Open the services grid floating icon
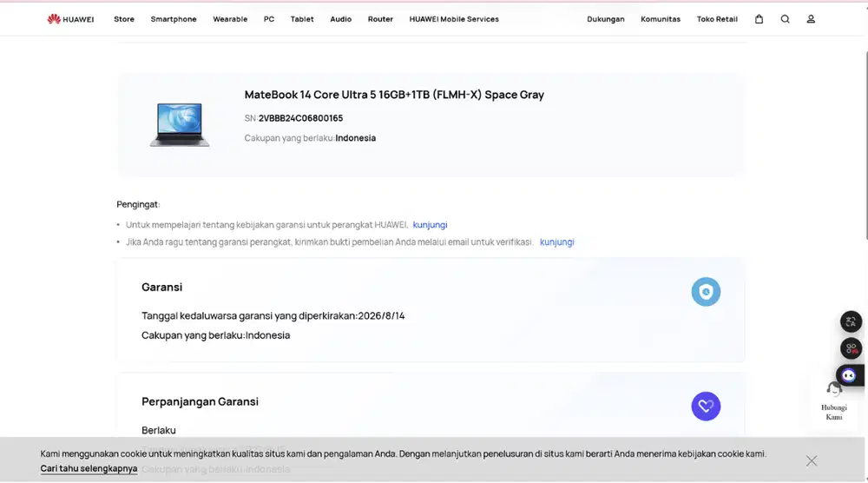Viewport: 868px width, 483px height. (851, 347)
